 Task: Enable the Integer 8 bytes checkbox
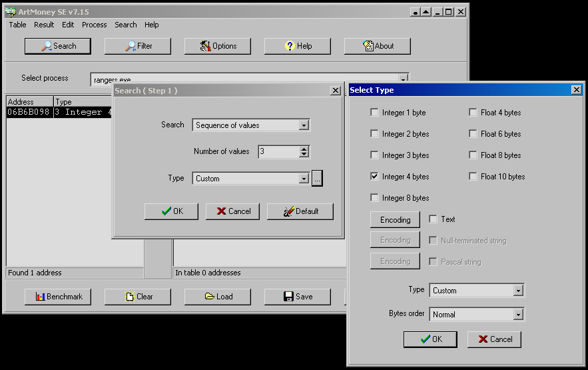pos(374,198)
